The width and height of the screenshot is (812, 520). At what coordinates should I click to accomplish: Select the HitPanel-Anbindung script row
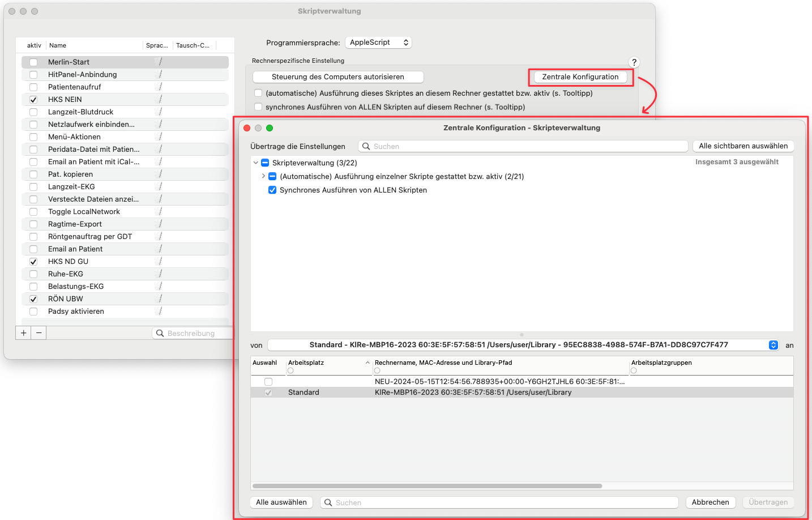coord(125,75)
